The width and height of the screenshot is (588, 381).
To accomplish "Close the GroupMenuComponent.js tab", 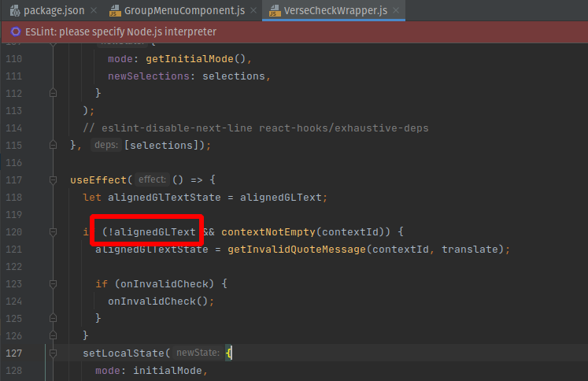I will coord(253,10).
